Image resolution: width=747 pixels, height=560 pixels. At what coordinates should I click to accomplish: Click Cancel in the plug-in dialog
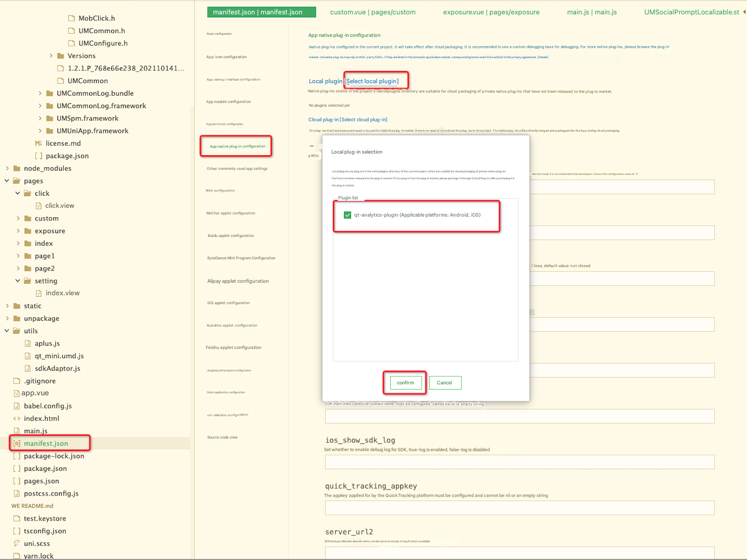[x=444, y=383]
